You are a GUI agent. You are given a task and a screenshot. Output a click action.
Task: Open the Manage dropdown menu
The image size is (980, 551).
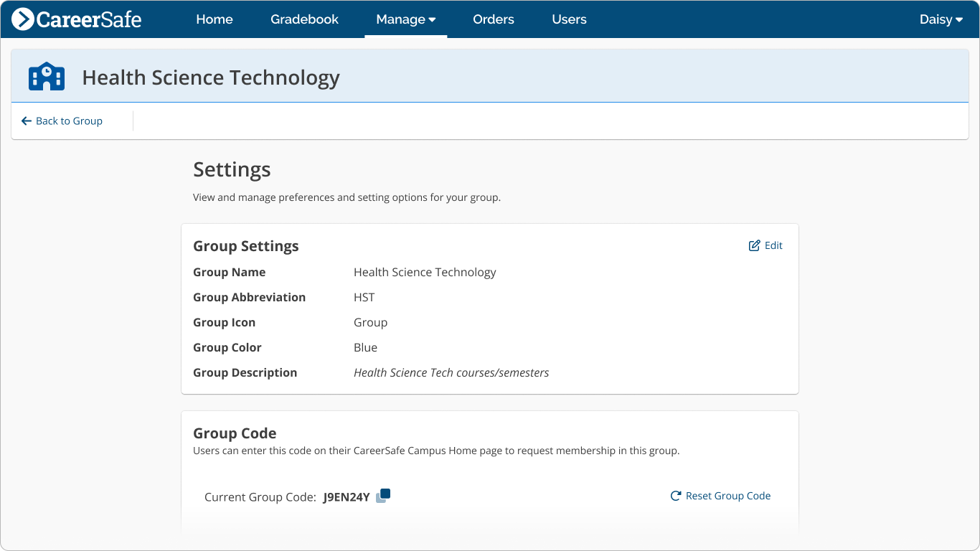(x=405, y=19)
